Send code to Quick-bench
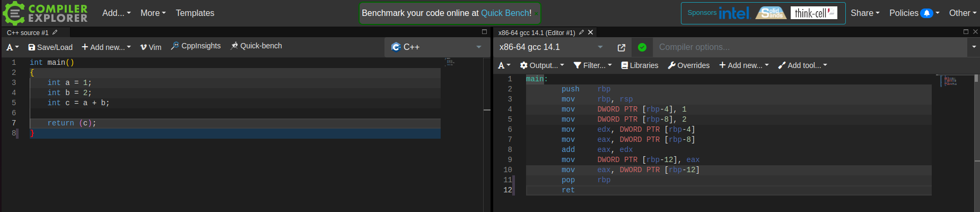Screen dimensions: 980x212 coord(256,46)
